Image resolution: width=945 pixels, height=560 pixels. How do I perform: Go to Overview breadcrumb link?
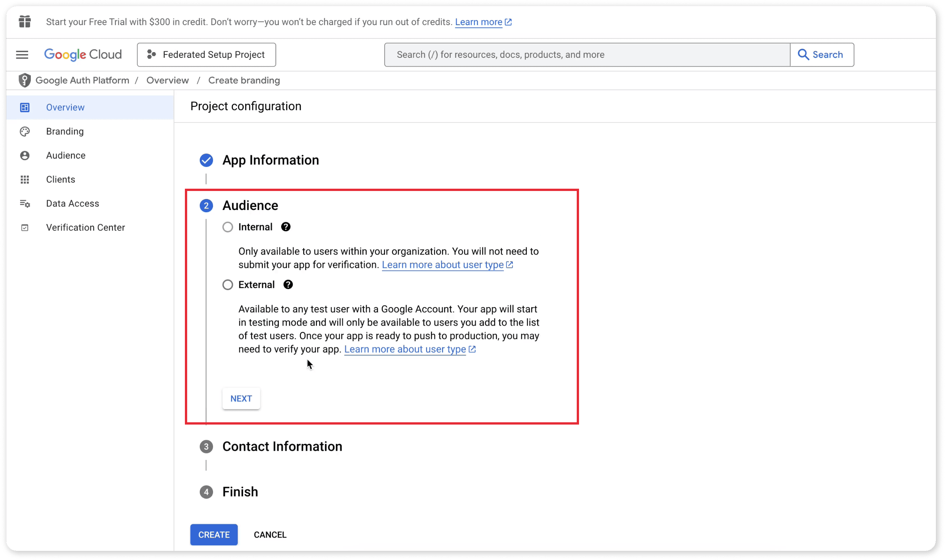coord(167,80)
